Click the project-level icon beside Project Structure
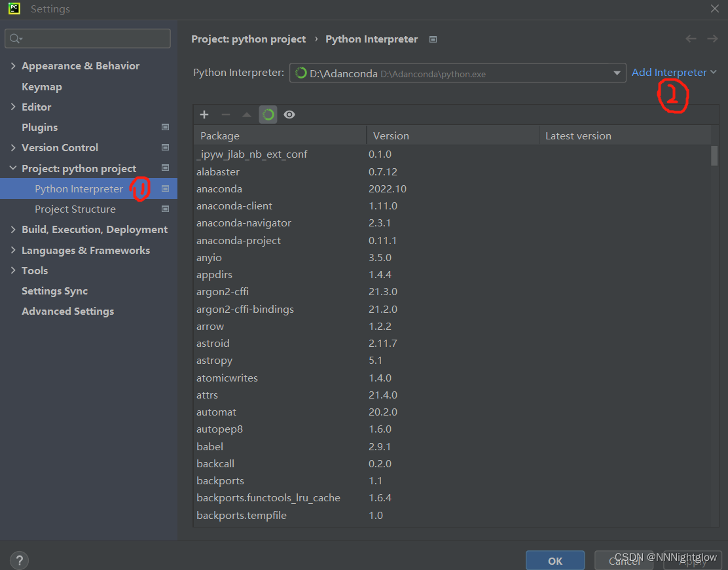Viewport: 728px width, 570px height. [x=165, y=209]
